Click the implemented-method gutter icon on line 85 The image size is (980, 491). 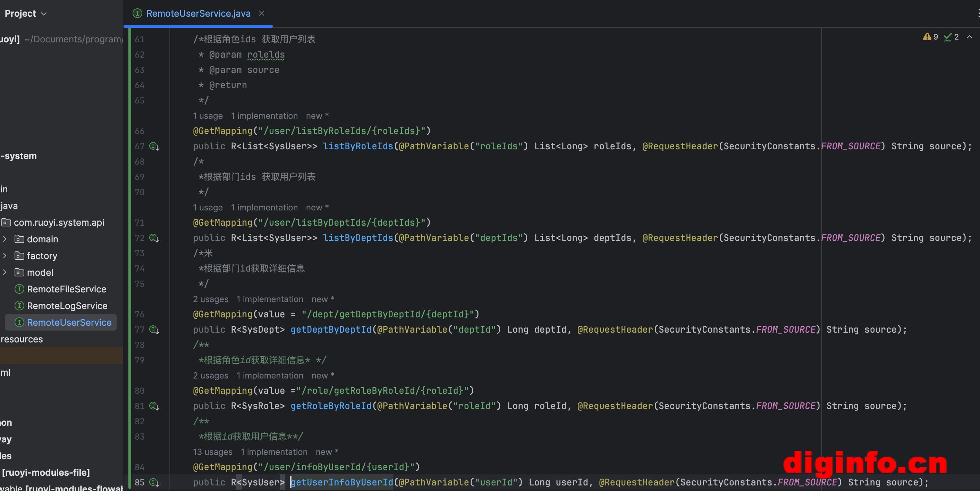(154, 483)
